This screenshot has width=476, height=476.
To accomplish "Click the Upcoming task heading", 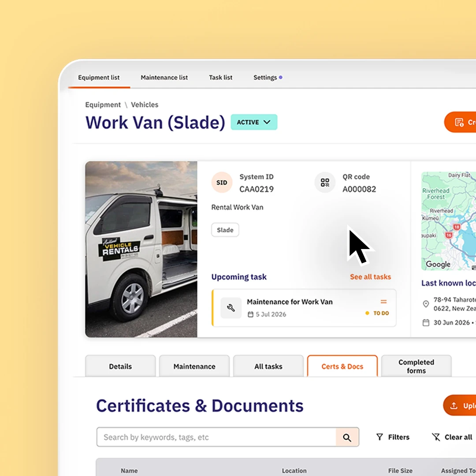I will [x=239, y=277].
